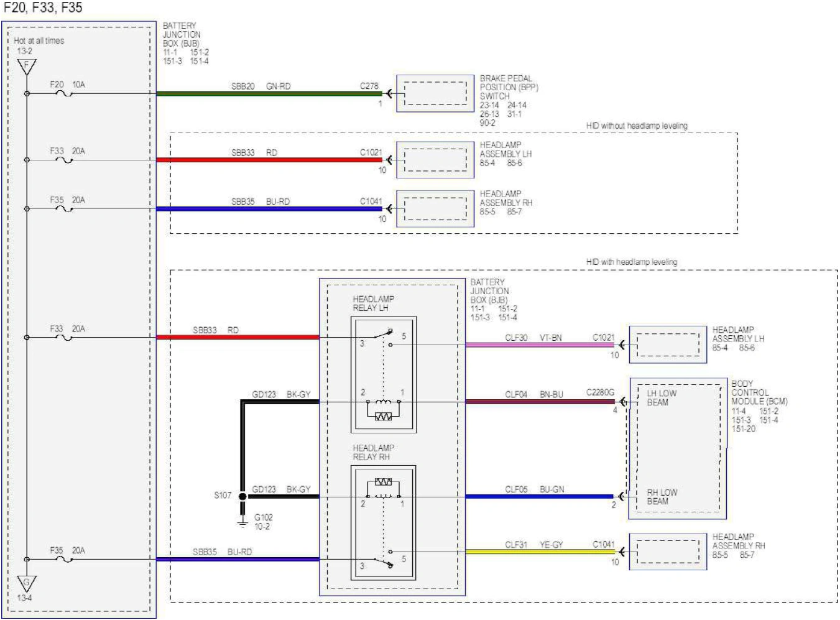Select the violet CLF30 VT-BN wire
The image size is (840, 620).
(x=540, y=345)
